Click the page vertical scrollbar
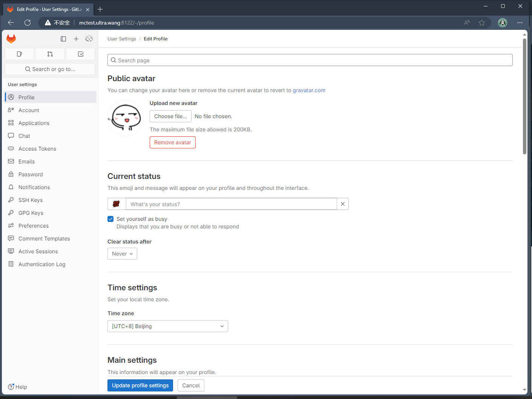The height and width of the screenshot is (399, 532). point(524,96)
